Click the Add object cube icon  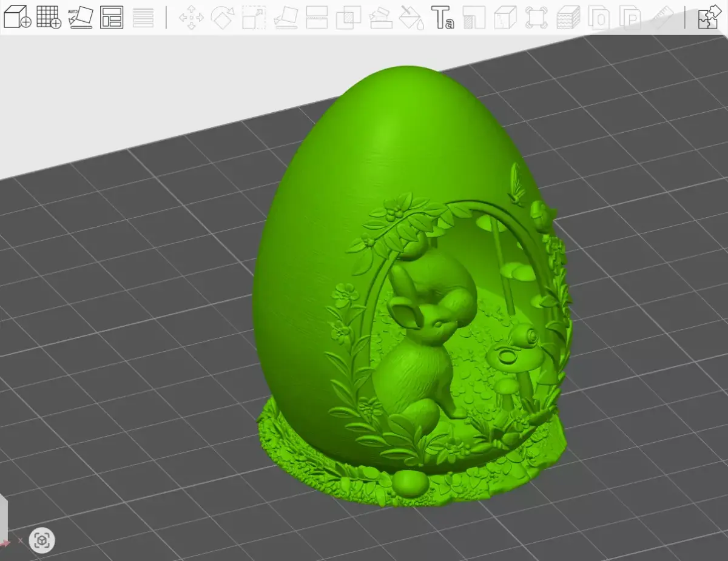point(17,17)
